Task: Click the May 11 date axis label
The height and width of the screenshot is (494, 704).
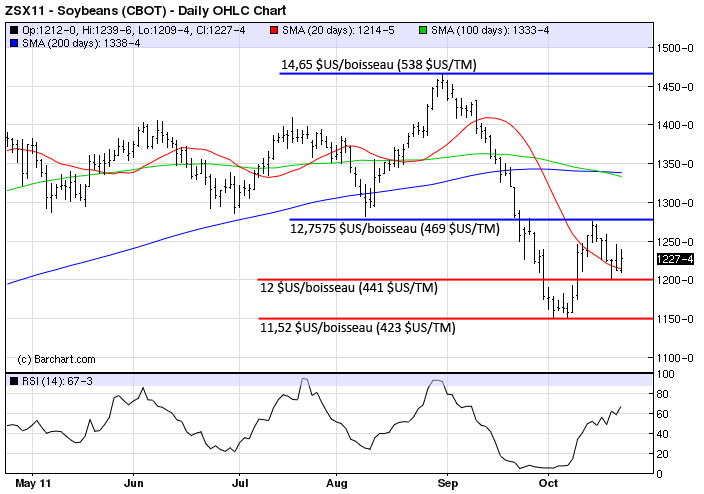Action: [x=27, y=482]
